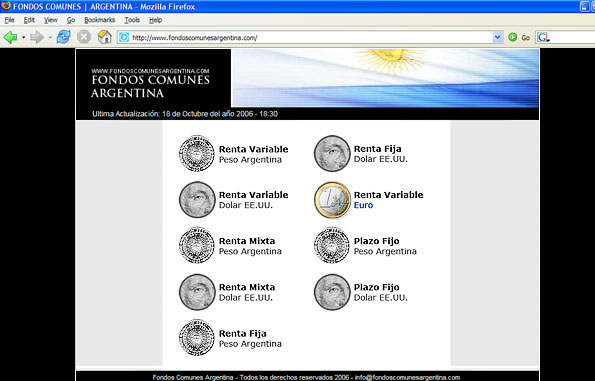
Task: Click the dollar coin beside Renta Mixta
Action: [x=197, y=292]
